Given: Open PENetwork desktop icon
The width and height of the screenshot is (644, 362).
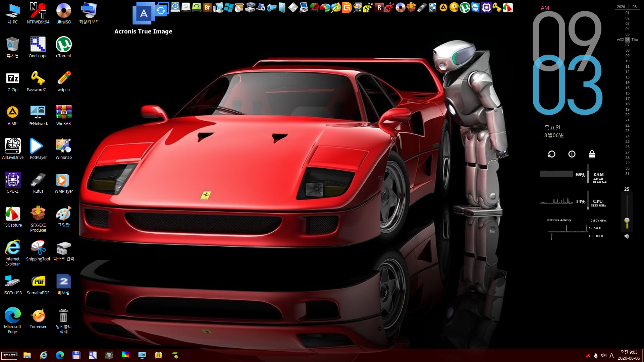Looking at the screenshot, I should (38, 115).
